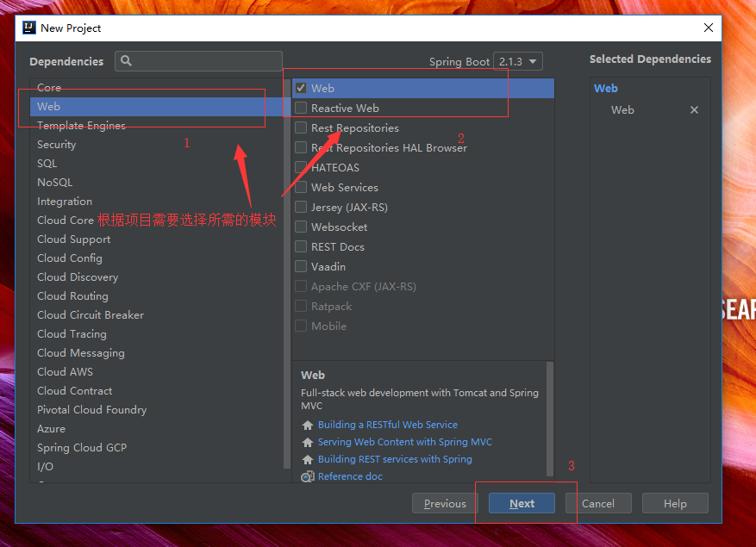
Task: Select the Web category in the list
Action: 157,107
